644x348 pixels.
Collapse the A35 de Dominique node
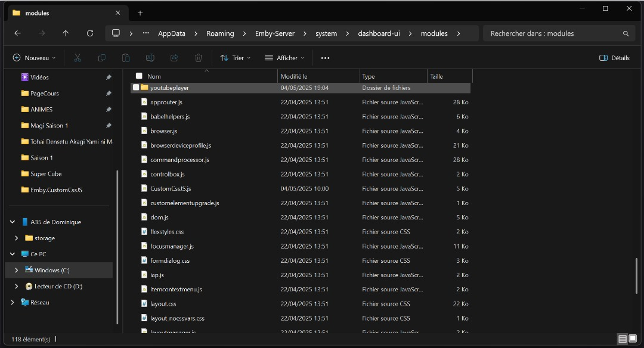(13, 222)
